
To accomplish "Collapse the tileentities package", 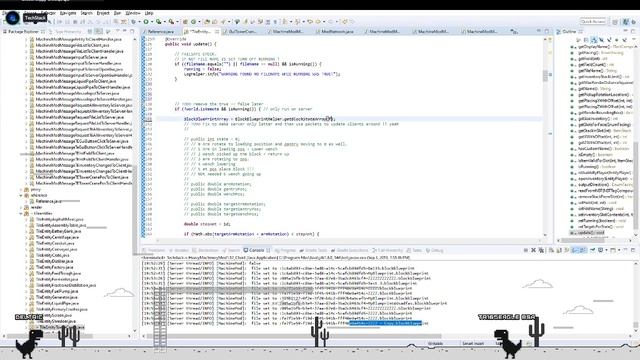I will 22,213.
